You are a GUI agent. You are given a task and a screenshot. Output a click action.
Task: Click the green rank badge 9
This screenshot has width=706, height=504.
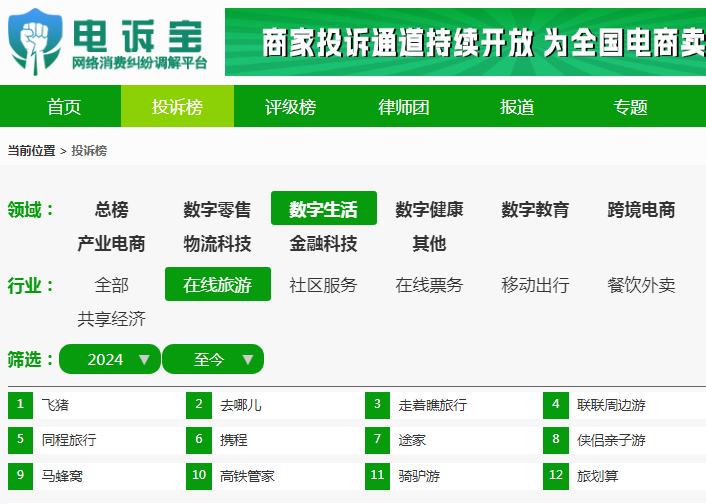pos(20,476)
